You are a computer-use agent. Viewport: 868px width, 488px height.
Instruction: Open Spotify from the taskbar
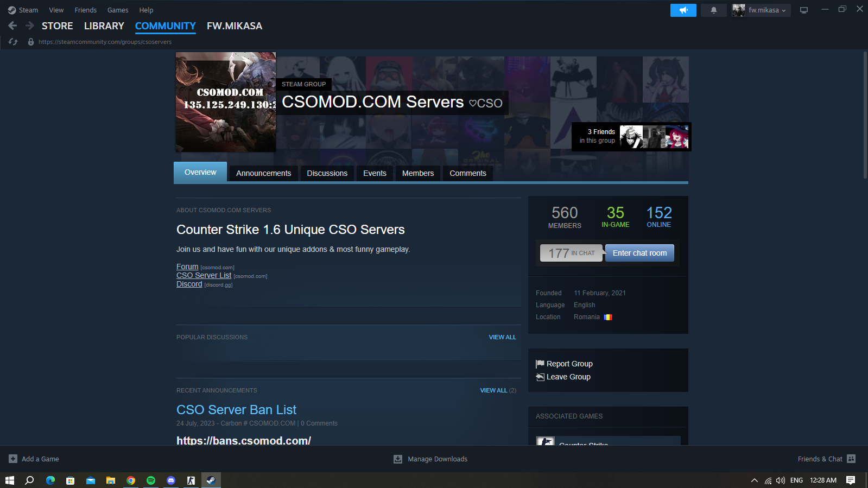click(151, 480)
